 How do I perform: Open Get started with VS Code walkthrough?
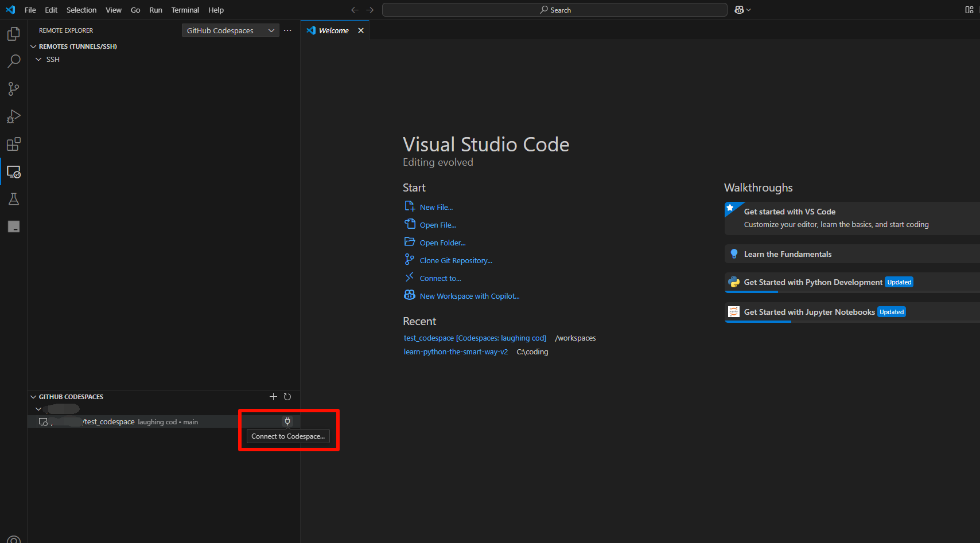pos(852,218)
